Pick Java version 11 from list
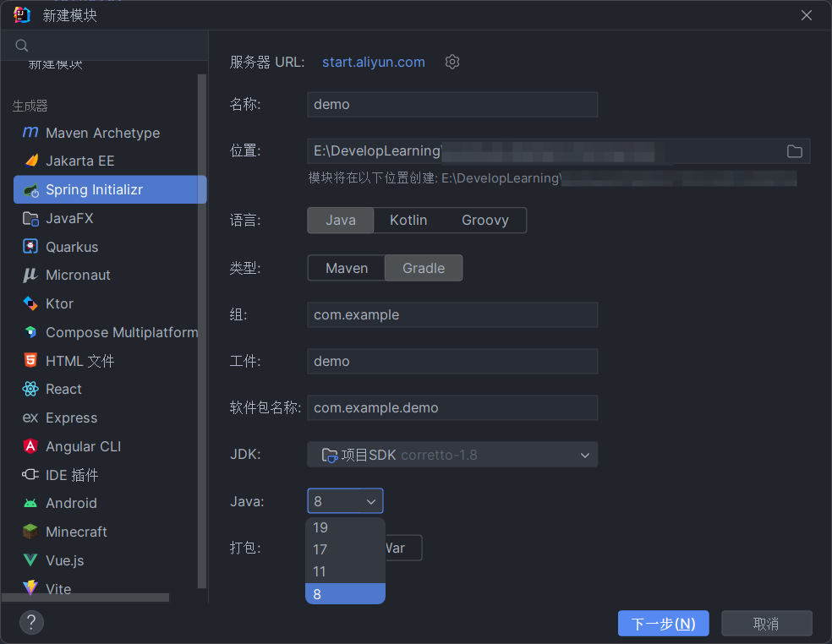Screen dimensions: 832x644 (x=320, y=571)
